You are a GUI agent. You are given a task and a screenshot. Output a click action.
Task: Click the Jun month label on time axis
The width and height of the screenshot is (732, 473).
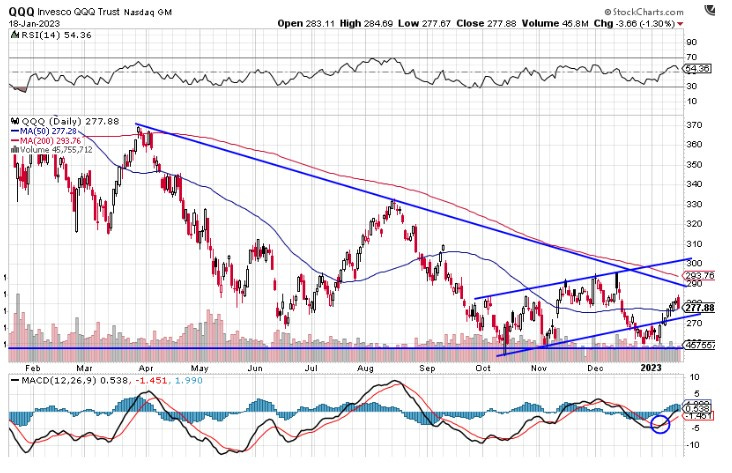coord(255,368)
